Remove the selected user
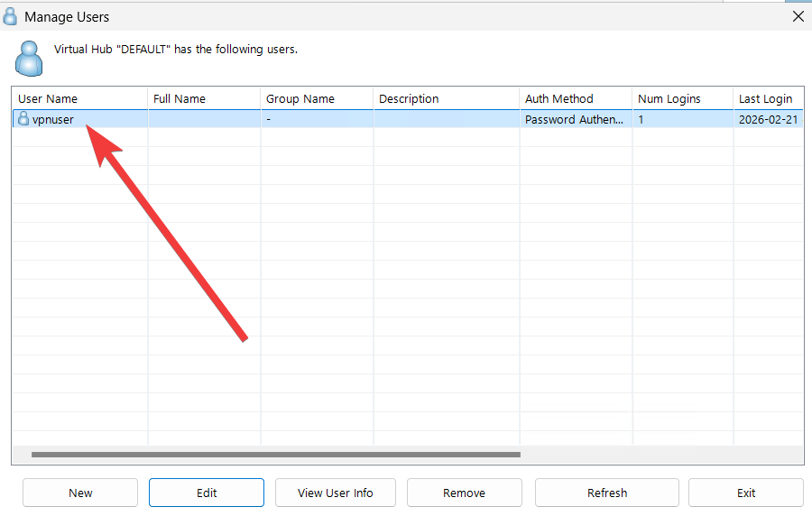Viewport: 812px width, 516px height. tap(465, 493)
